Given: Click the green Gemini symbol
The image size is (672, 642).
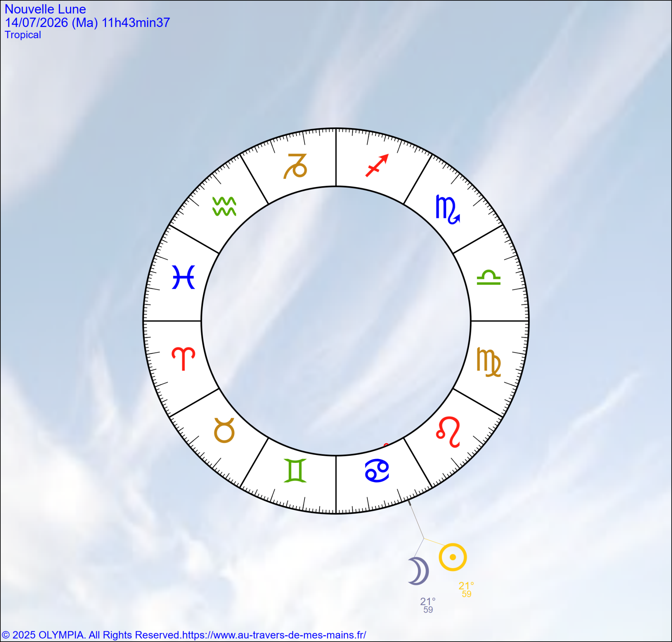Looking at the screenshot, I should coord(295,471).
